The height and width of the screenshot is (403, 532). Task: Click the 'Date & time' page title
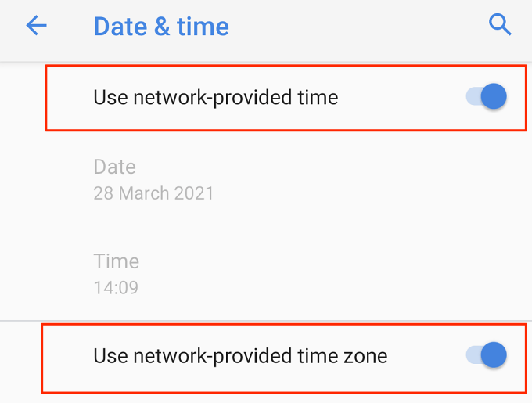161,26
